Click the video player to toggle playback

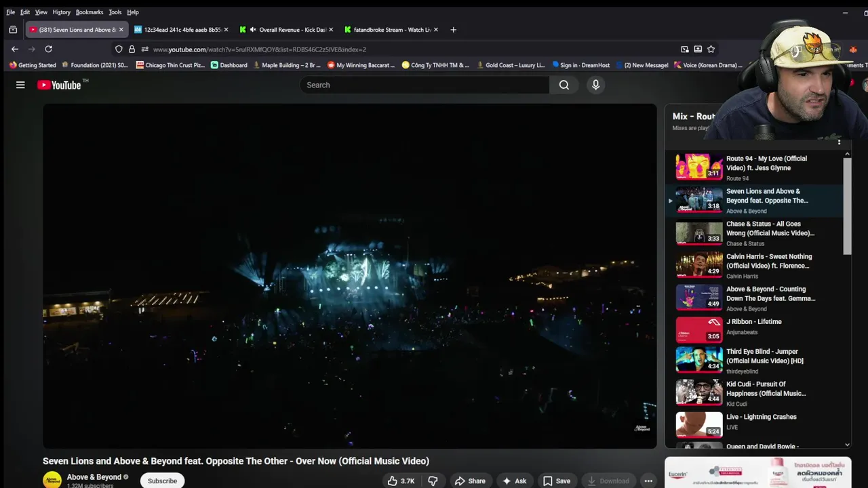point(350,276)
